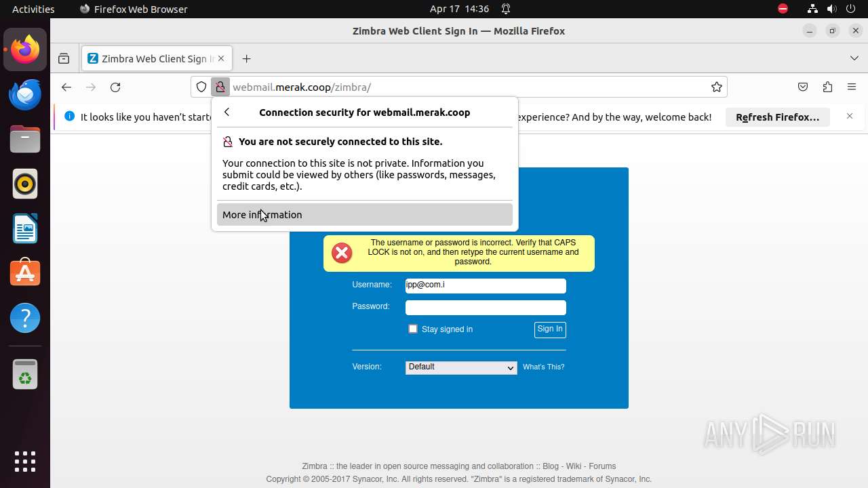Click the Refresh Firefox… button
The width and height of the screenshot is (868, 488).
(777, 117)
